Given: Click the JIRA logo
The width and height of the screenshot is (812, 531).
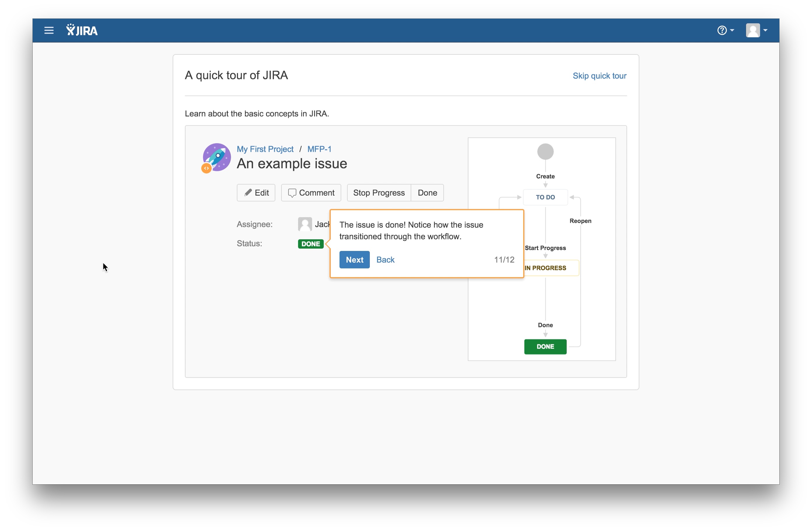Looking at the screenshot, I should click(x=82, y=30).
